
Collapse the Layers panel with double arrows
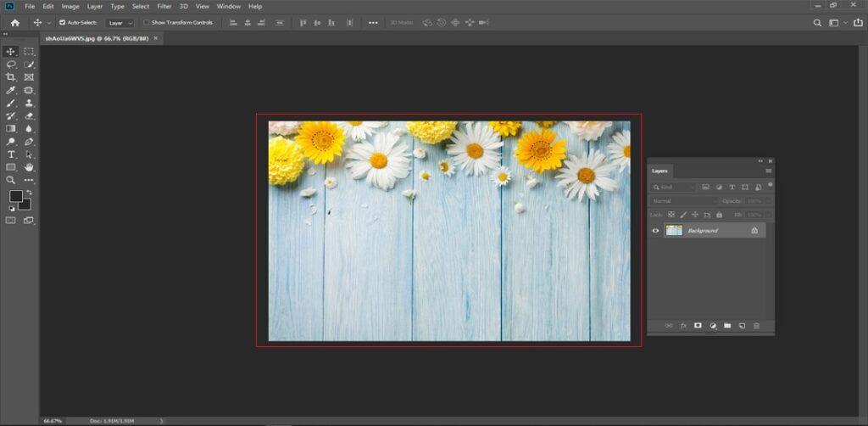pyautogui.click(x=760, y=161)
